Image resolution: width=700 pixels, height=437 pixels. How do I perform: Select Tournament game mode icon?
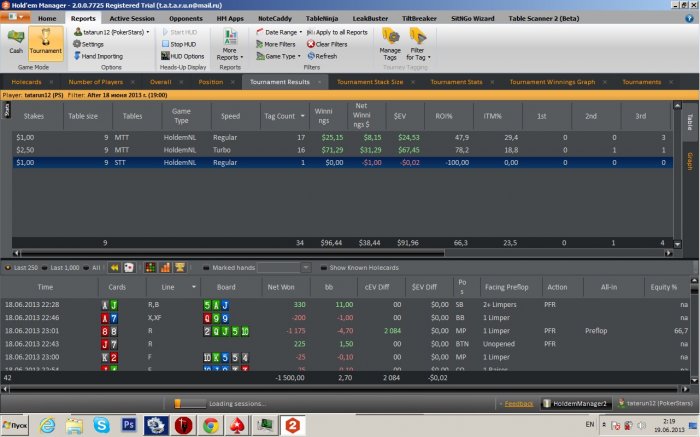[46, 42]
